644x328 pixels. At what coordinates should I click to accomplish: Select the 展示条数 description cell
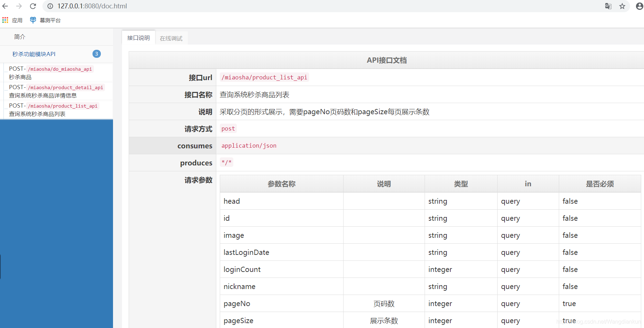click(384, 321)
